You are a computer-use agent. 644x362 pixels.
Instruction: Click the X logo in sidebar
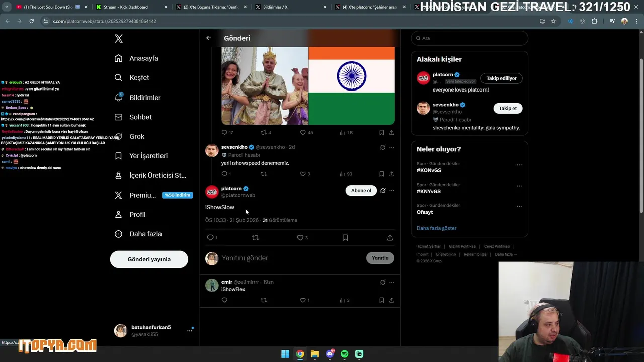tap(118, 39)
